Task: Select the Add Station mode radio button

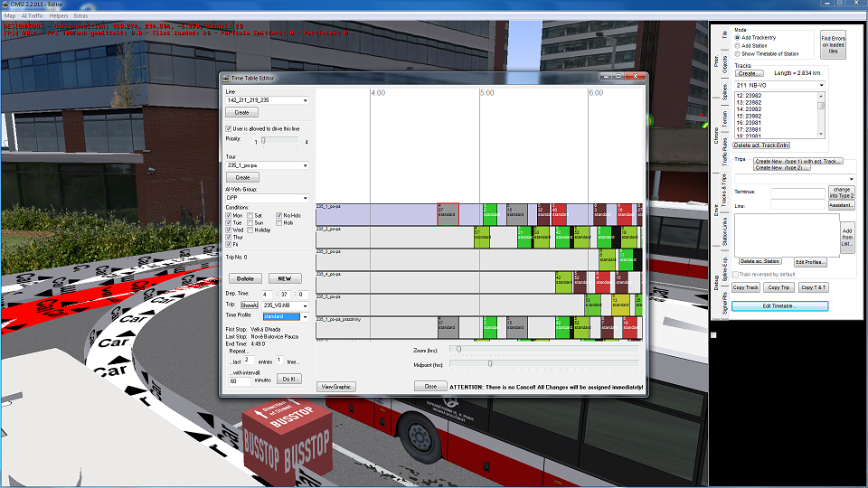Action: click(x=737, y=45)
